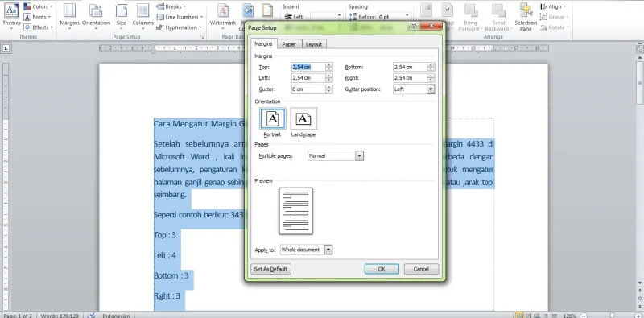Switch to Print Layout view in status bar
Screen dimensions: 644x318
(520, 316)
